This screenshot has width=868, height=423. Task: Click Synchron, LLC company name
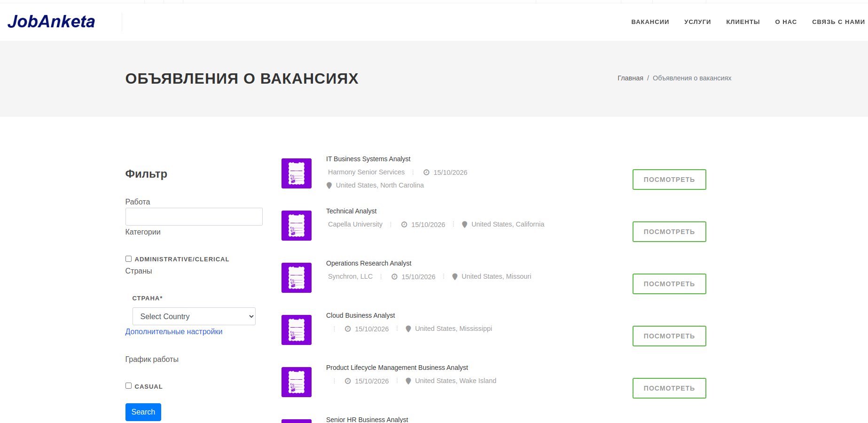pyautogui.click(x=350, y=276)
